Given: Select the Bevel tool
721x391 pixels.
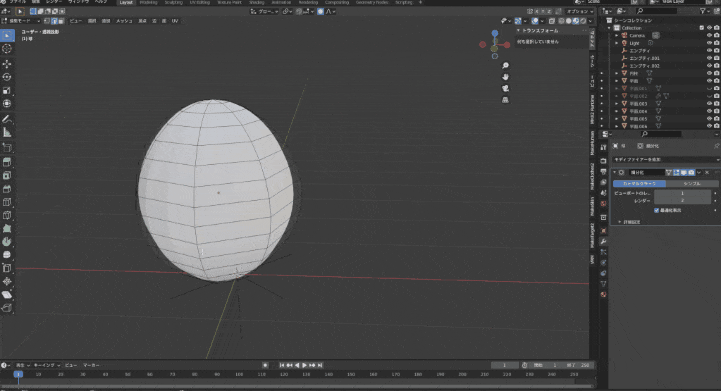Looking at the screenshot, I should click(7, 189).
